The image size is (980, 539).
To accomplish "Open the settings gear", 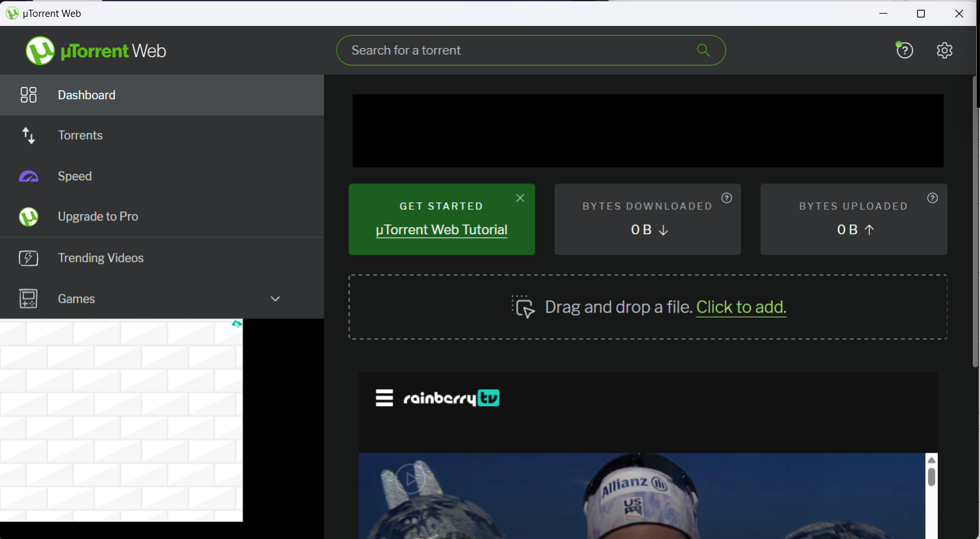I will click(x=944, y=50).
